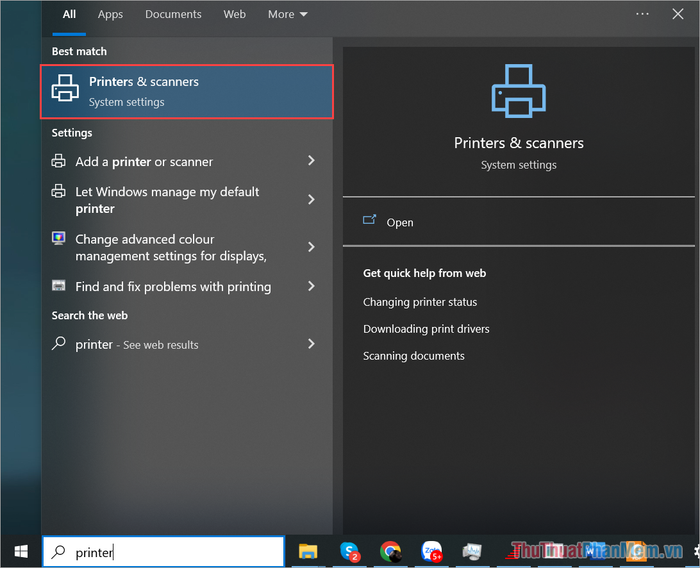Expand arrow for Let Windows manage default printer
The width and height of the screenshot is (700, 568).
(x=311, y=199)
